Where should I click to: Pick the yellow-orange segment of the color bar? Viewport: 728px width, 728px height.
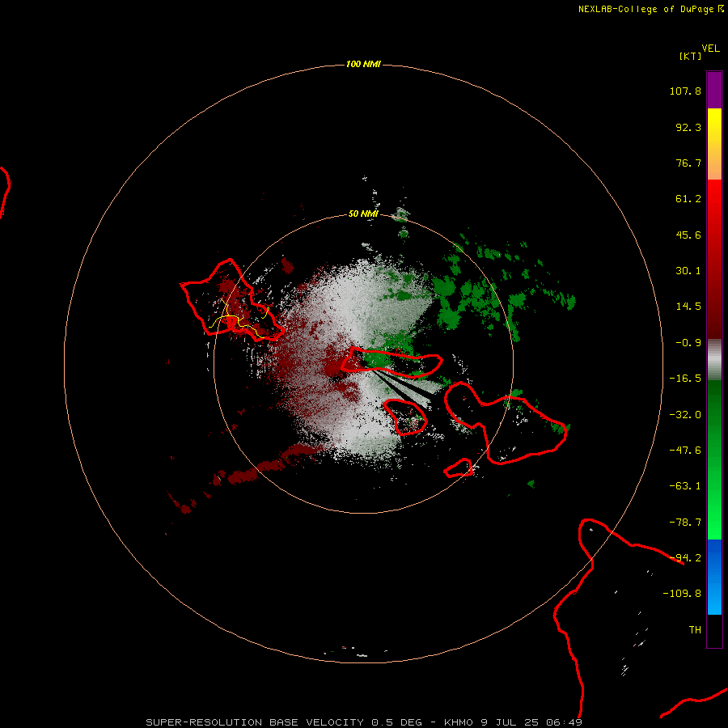714,144
